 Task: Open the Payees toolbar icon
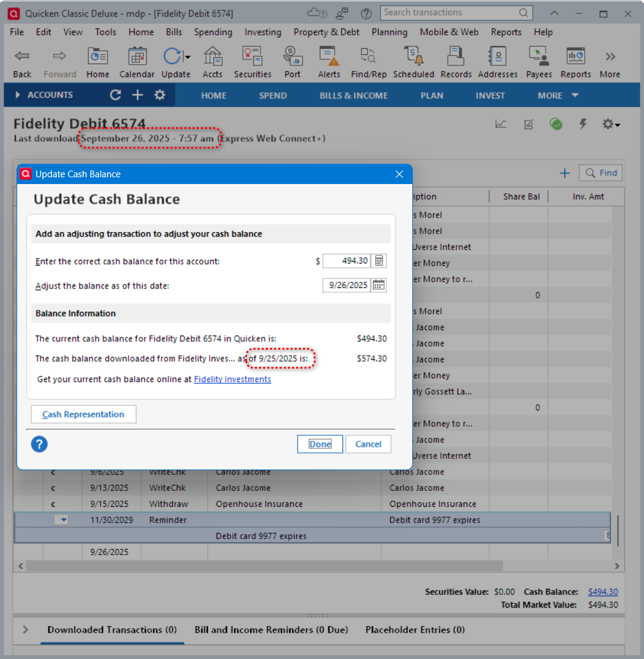(539, 56)
